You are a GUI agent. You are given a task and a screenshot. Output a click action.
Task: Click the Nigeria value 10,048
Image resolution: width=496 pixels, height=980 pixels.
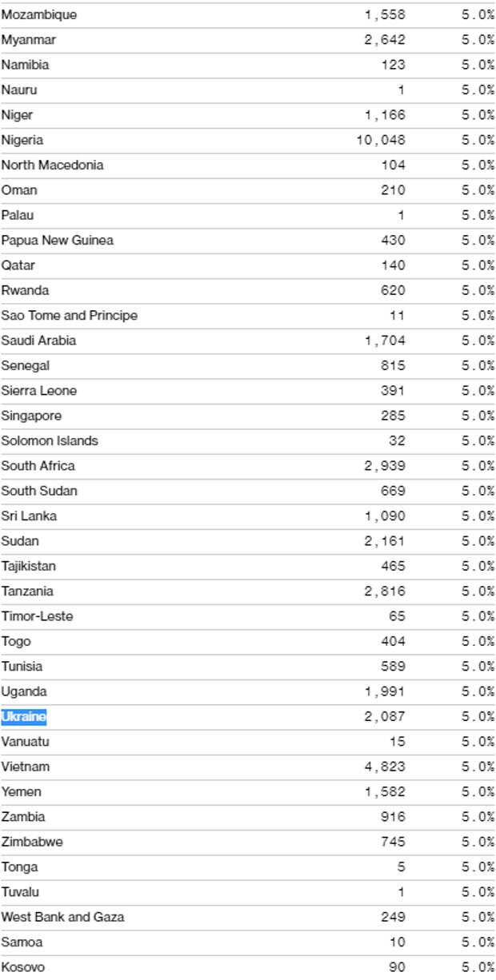(x=381, y=140)
